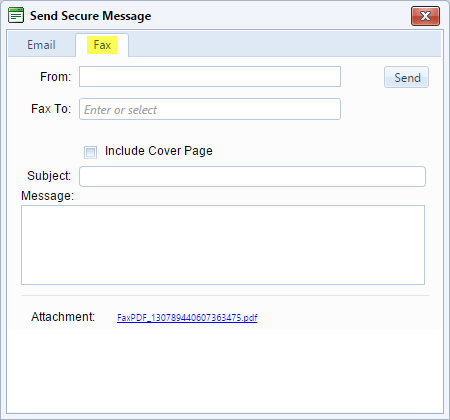Click the Send button

click(406, 77)
